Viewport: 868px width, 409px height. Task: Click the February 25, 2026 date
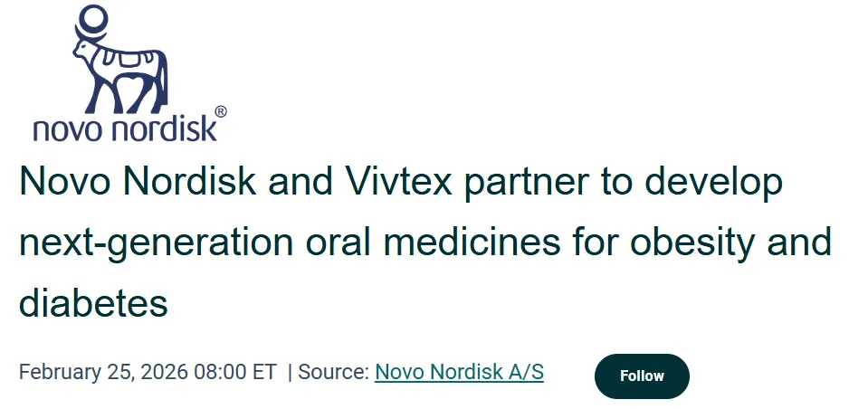click(x=103, y=372)
